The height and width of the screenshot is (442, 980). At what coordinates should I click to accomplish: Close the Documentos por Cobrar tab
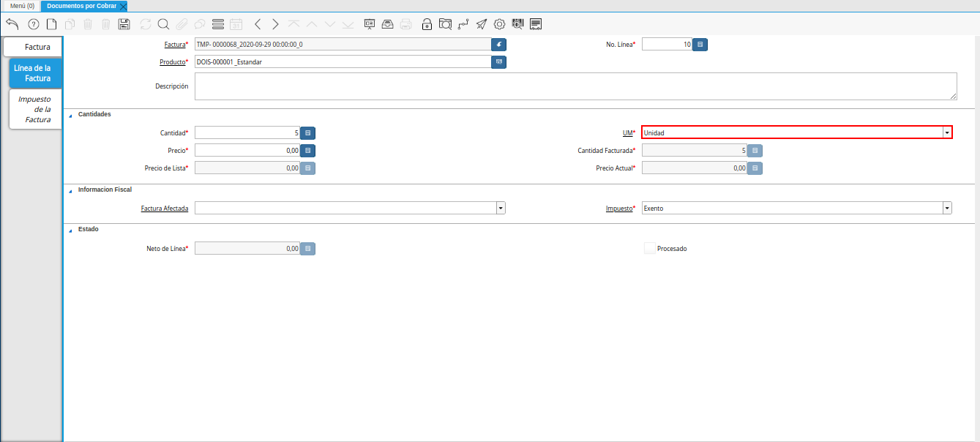point(123,6)
